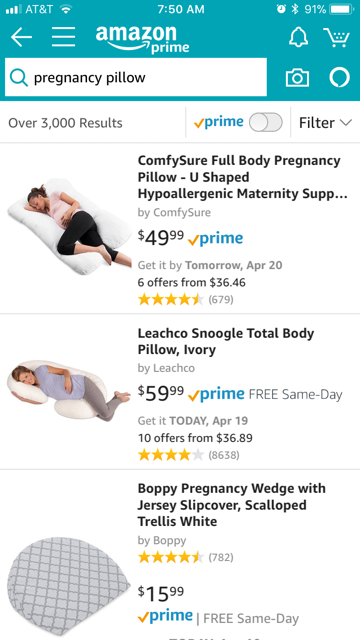Toggle the Prime-only filter switch
The height and width of the screenshot is (640, 360).
[x=266, y=122]
